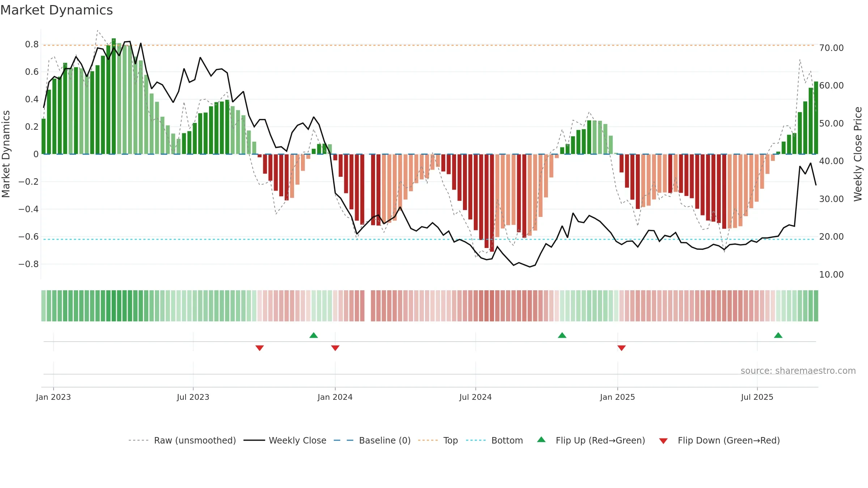868x488 pixels.
Task: Click the flip-down marker at Jan 2024
Action: 335,348
